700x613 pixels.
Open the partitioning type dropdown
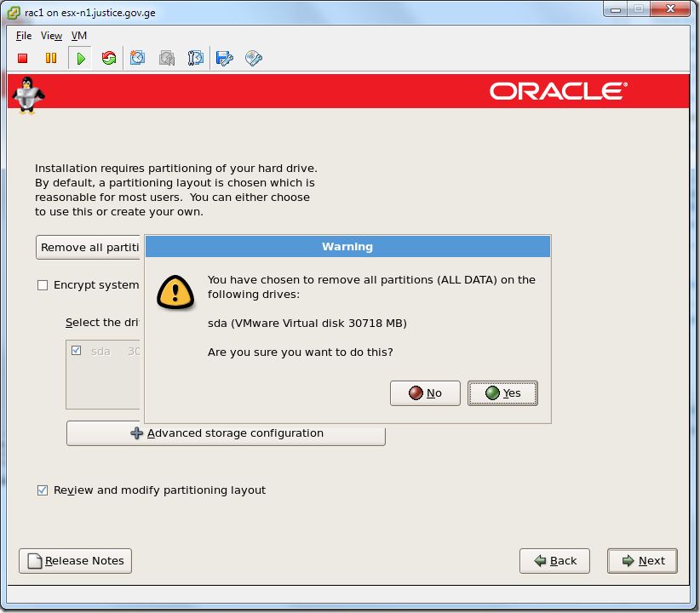(88, 247)
